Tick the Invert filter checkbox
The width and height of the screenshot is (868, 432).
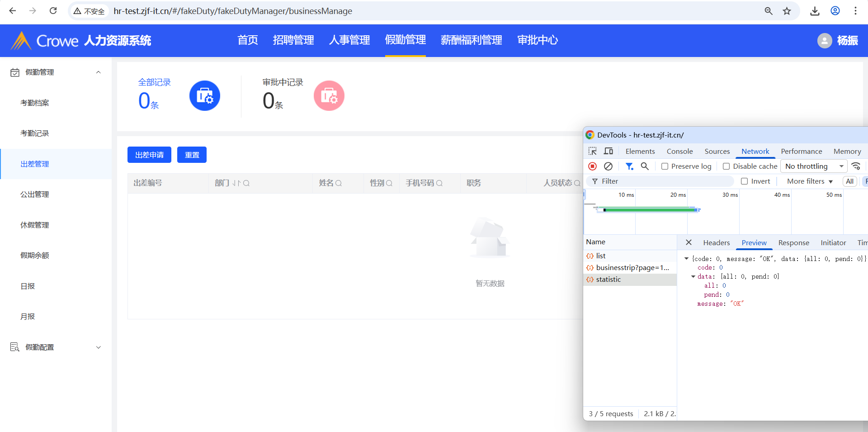(744, 181)
